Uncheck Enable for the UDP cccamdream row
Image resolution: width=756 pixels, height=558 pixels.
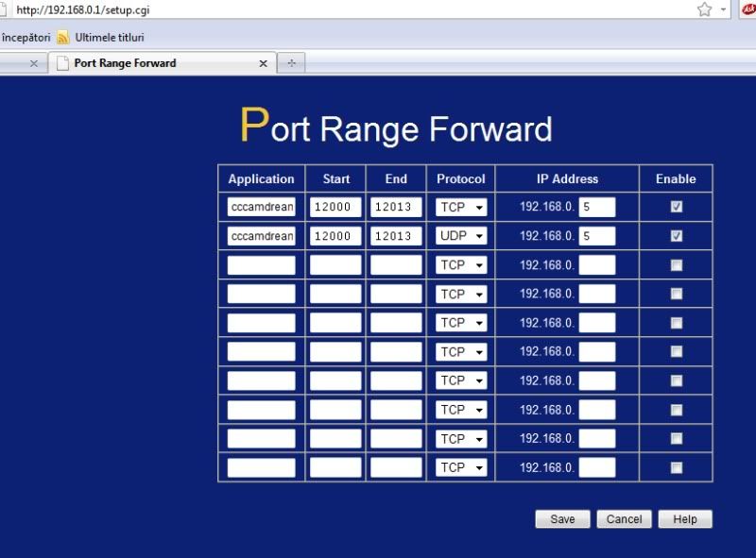[676, 236]
